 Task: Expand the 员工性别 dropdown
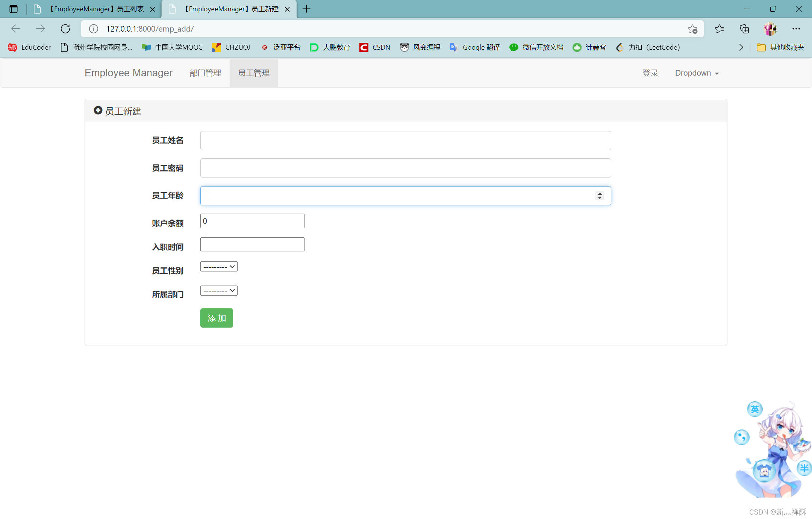tap(219, 267)
